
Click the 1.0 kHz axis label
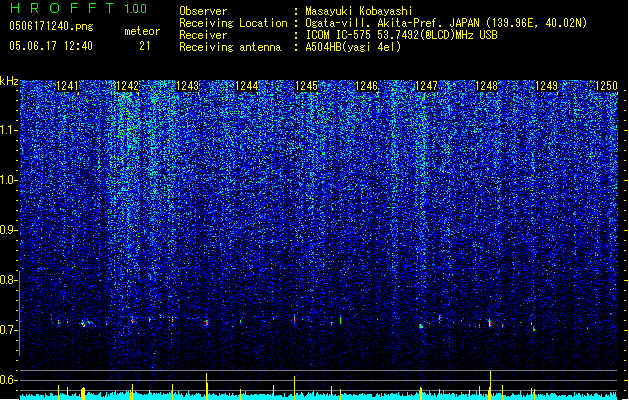[x=9, y=180]
